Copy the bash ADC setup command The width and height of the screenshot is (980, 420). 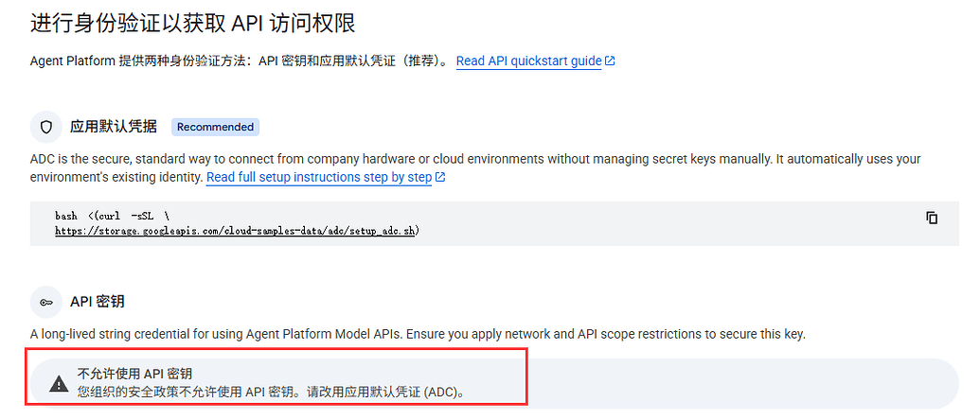(932, 218)
